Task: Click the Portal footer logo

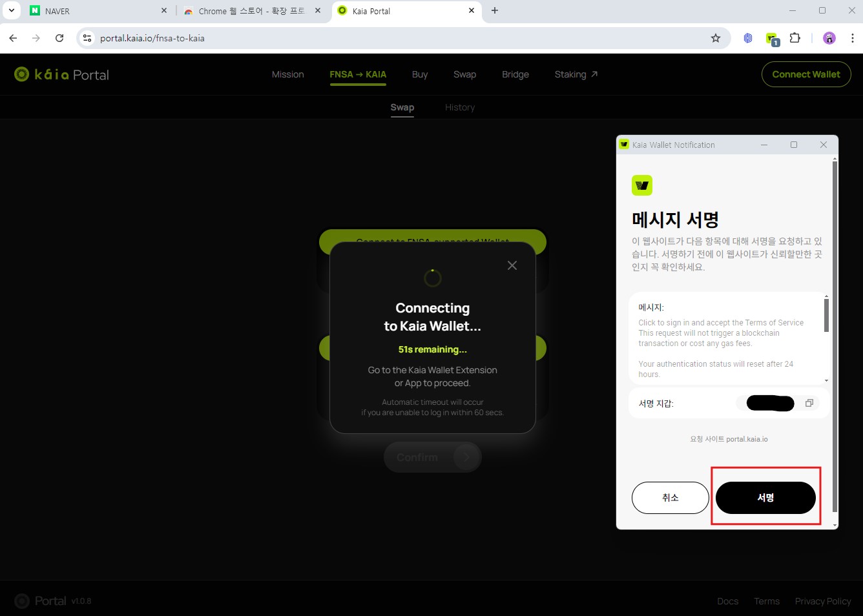Action: (x=40, y=601)
